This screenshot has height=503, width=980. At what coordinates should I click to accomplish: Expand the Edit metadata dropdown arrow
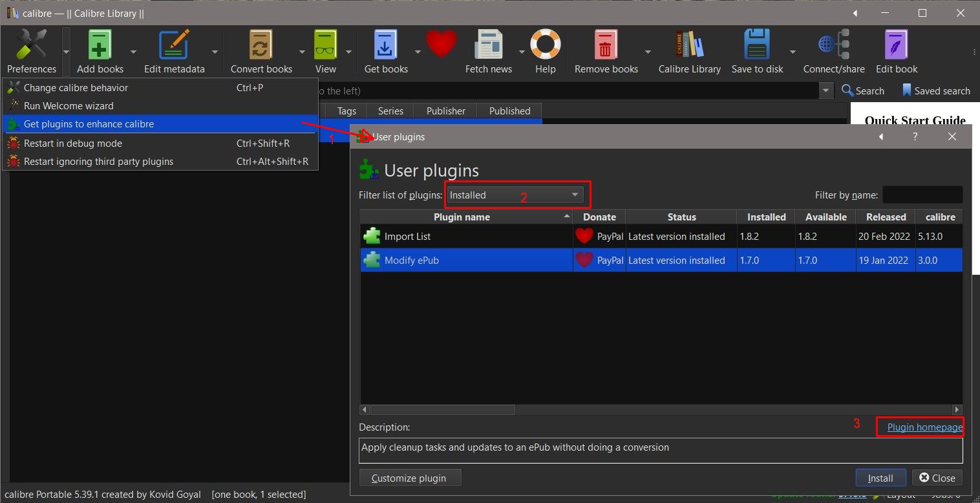click(215, 52)
